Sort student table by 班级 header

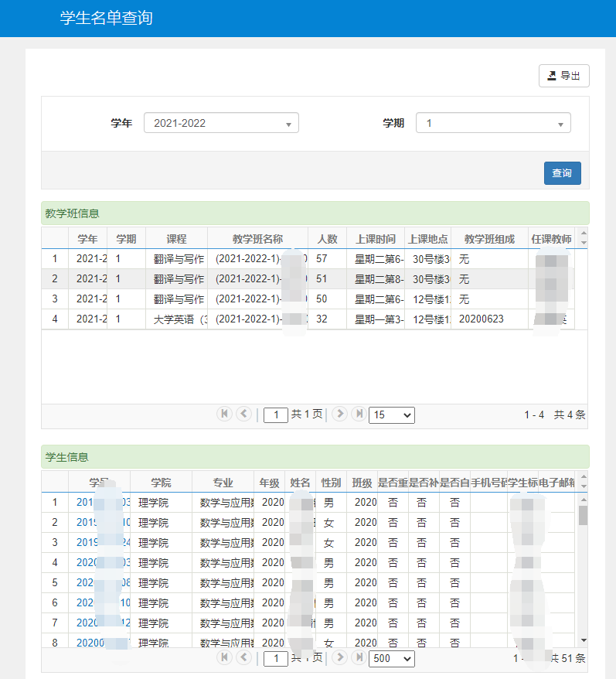(362, 483)
